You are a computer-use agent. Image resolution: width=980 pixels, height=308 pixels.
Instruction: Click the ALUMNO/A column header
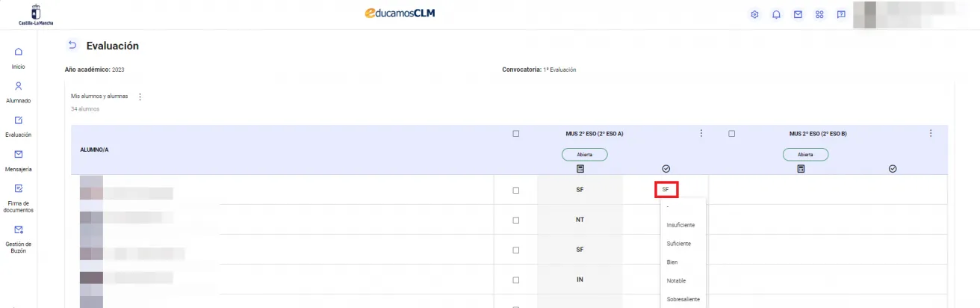[95, 150]
